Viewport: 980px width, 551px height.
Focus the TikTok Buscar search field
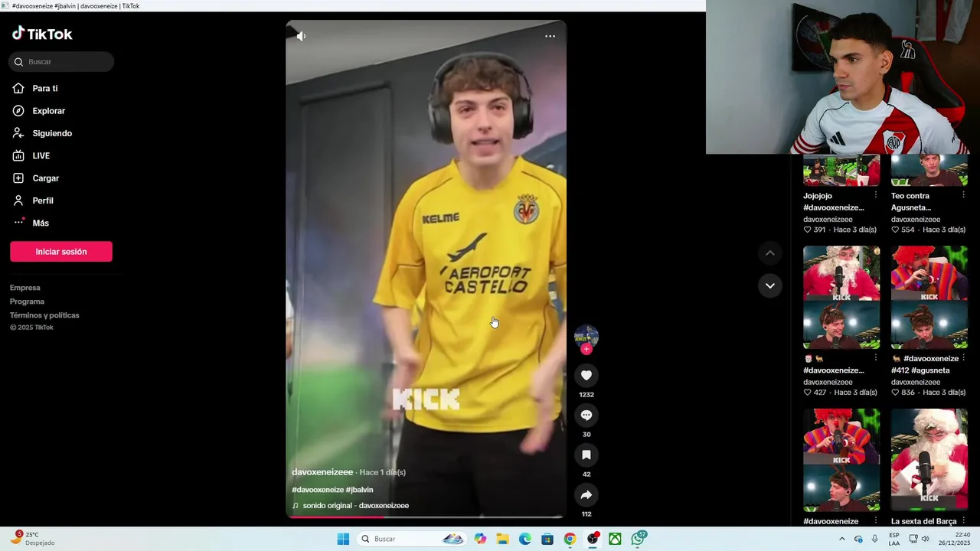(61, 62)
